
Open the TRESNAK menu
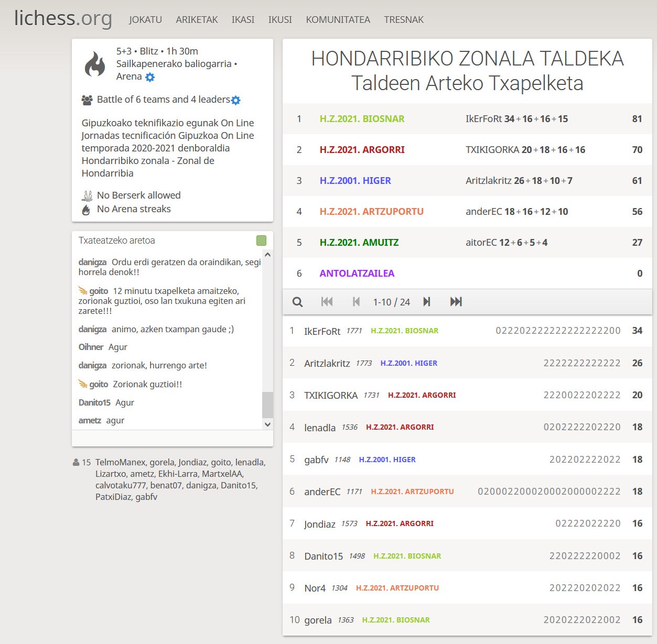point(403,20)
